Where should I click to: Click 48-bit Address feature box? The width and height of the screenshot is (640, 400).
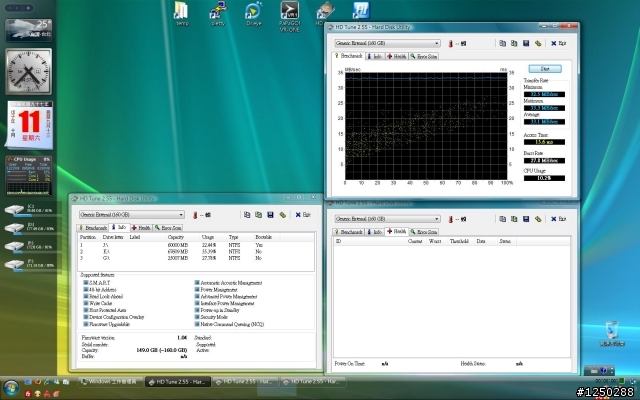click(86, 289)
